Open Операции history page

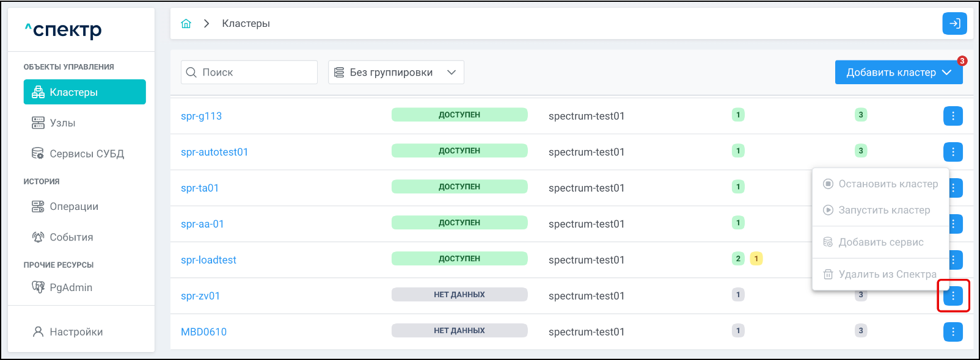73,207
